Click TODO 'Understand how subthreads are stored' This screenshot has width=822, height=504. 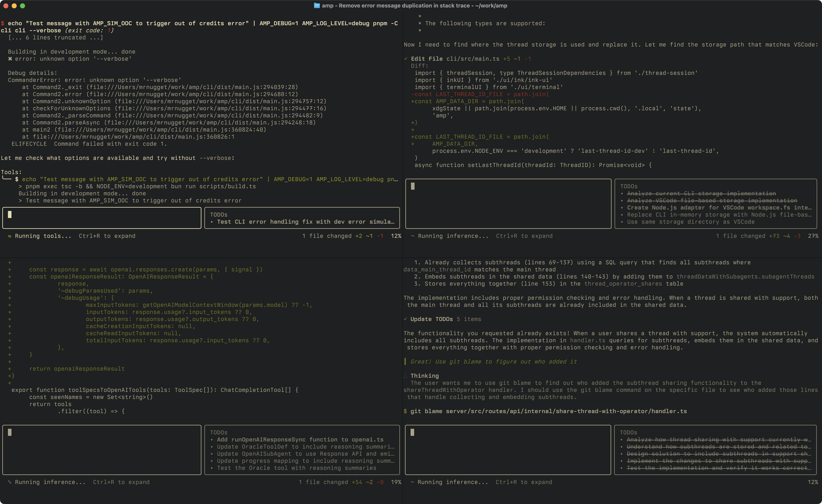coord(719,447)
